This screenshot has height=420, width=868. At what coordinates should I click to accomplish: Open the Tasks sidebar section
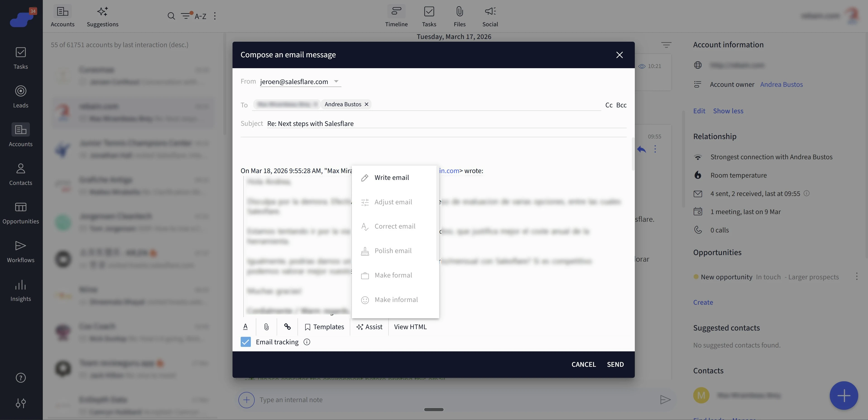[21, 58]
